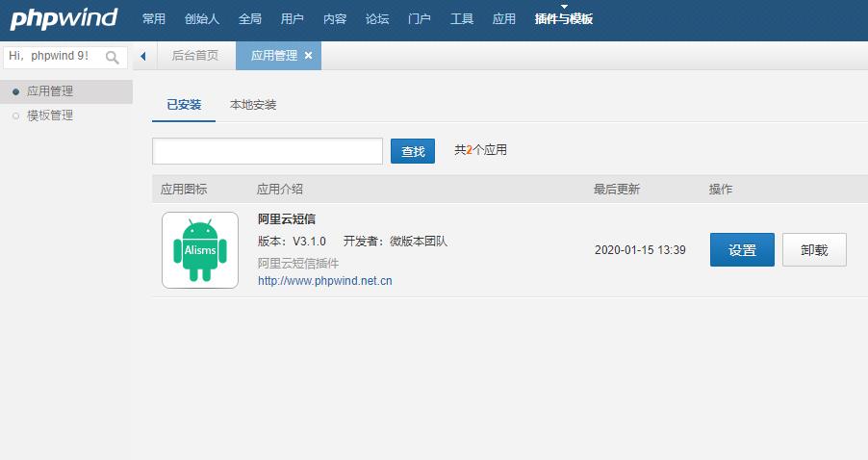Click the 操作 column header
Image resolution: width=868 pixels, height=460 pixels.
pos(721,190)
